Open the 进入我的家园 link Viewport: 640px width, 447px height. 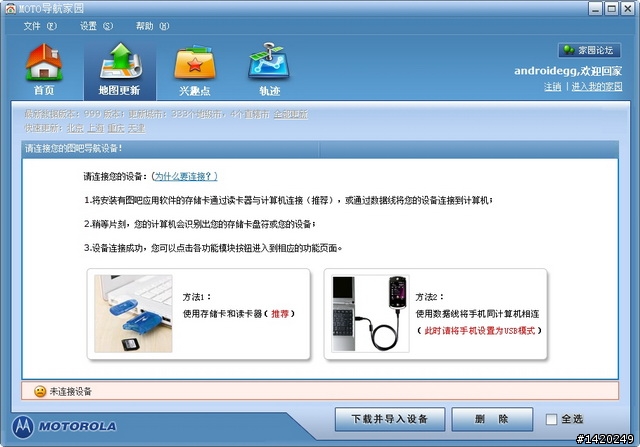tap(597, 87)
